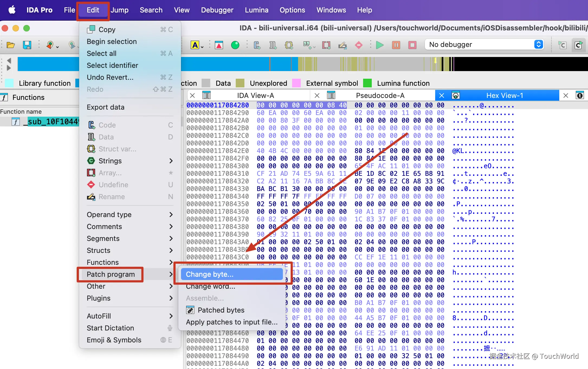This screenshot has width=588, height=369.
Task: Click the Save database floppy icon
Action: click(27, 45)
